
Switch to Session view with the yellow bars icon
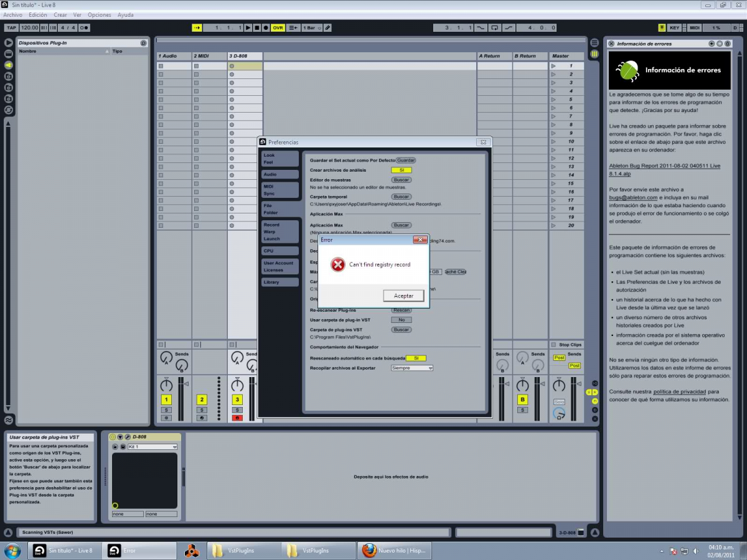(x=594, y=54)
